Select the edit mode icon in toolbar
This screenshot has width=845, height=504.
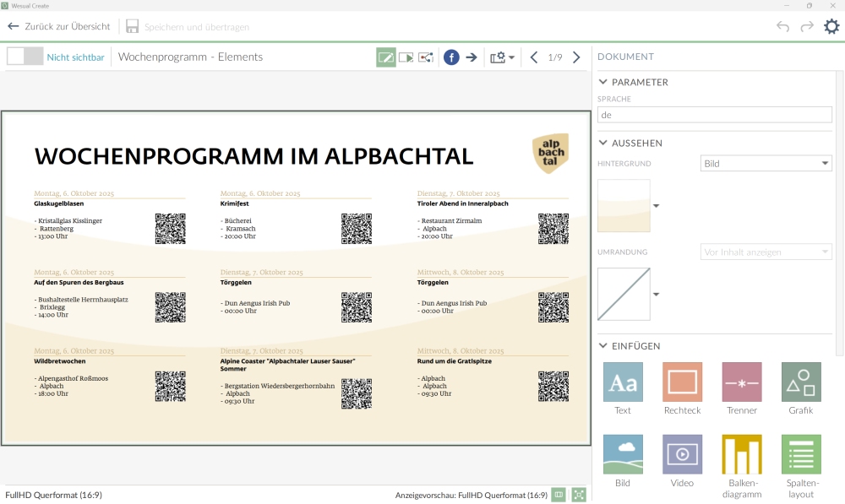coord(385,57)
